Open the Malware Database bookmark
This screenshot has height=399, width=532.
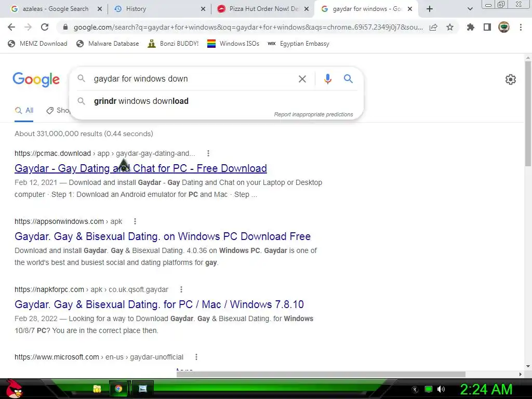click(108, 44)
